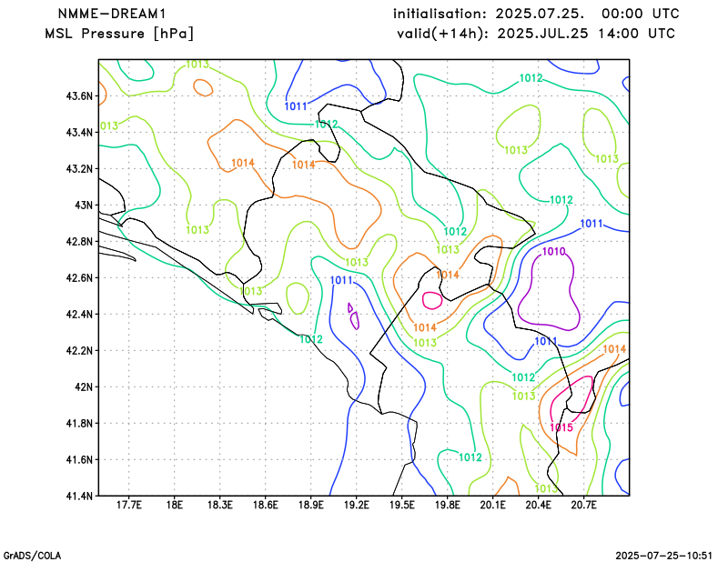
Task: Select the 18.6E longitude label
Action: (266, 505)
